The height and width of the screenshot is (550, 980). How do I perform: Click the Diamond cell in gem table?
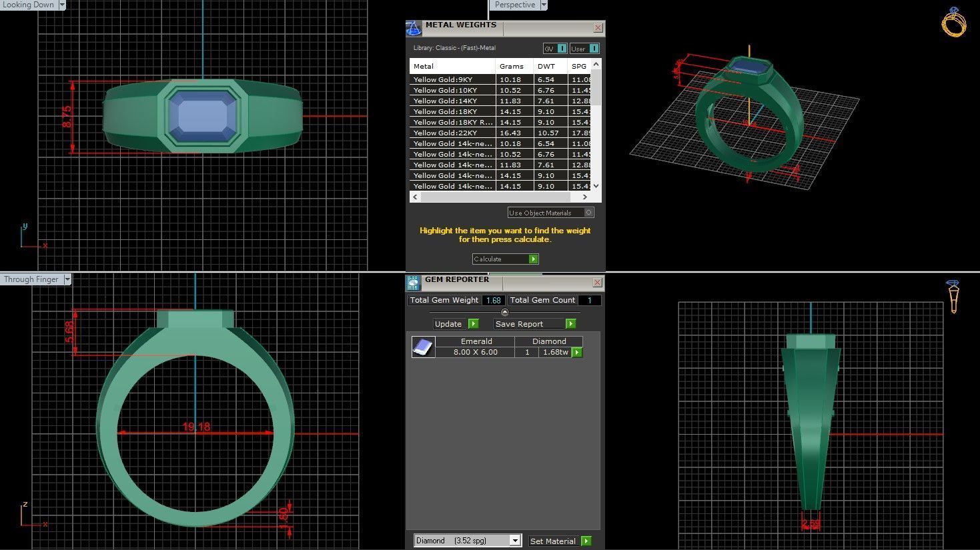pyautogui.click(x=549, y=341)
